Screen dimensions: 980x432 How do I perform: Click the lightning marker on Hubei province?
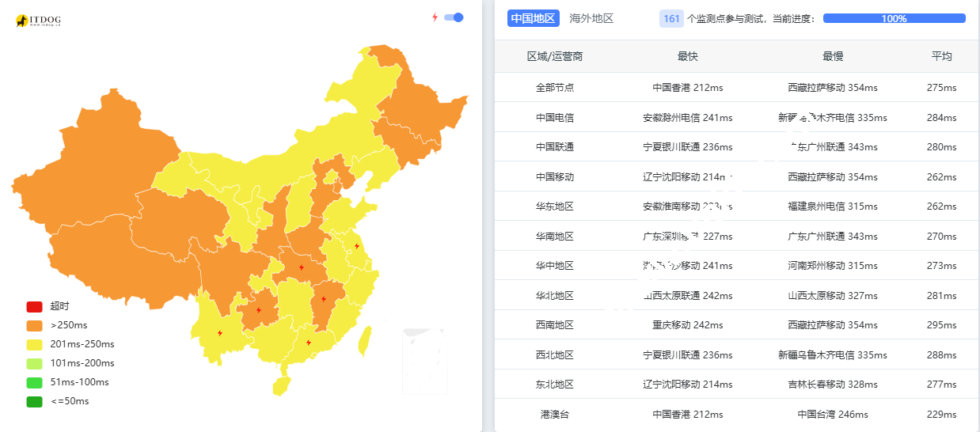click(x=302, y=267)
